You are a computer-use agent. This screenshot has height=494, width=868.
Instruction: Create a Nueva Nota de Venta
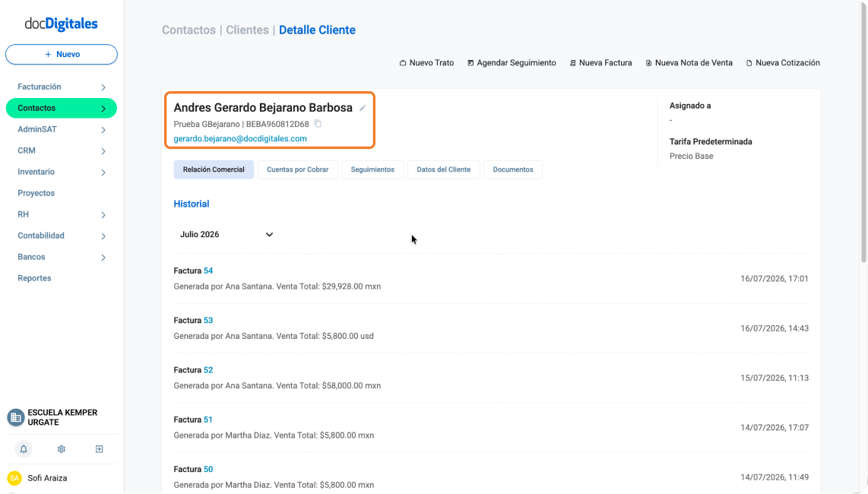click(689, 63)
